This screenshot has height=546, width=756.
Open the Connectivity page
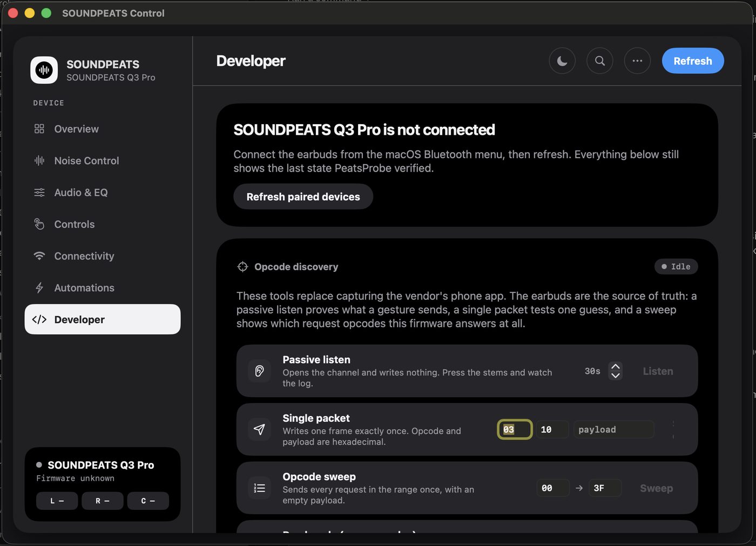tap(103, 256)
